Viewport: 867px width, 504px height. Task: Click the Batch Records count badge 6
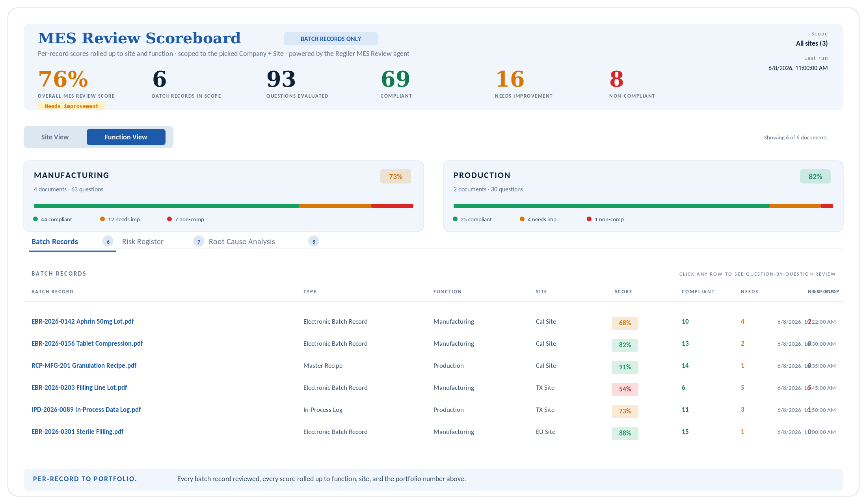click(108, 241)
